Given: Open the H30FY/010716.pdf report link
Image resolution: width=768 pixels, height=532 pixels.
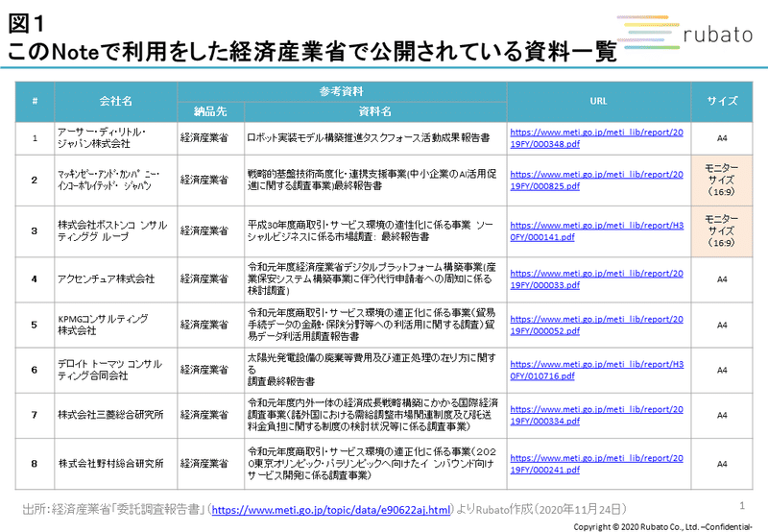Looking at the screenshot, I should tap(596, 370).
